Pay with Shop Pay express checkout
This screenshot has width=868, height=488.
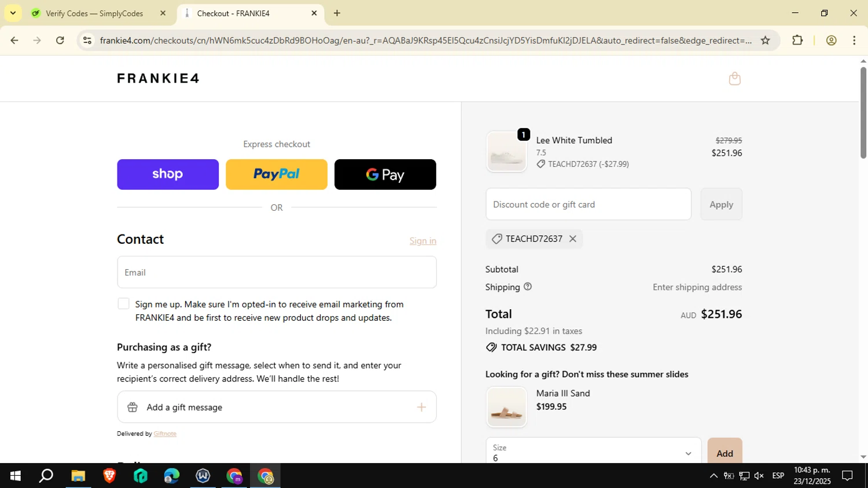pos(168,174)
